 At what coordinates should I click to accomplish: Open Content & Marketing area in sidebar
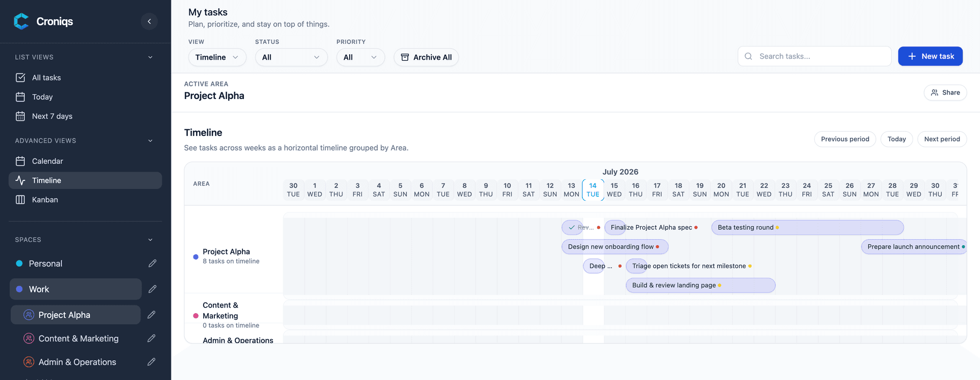coord(76,338)
